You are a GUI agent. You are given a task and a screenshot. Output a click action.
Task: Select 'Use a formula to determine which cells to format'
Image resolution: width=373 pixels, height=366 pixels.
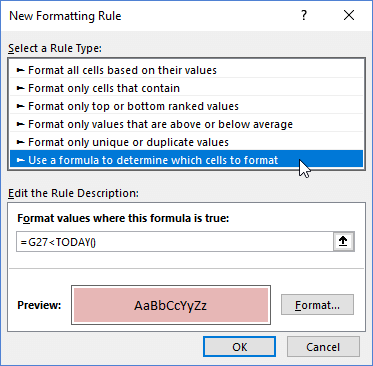pos(186,160)
